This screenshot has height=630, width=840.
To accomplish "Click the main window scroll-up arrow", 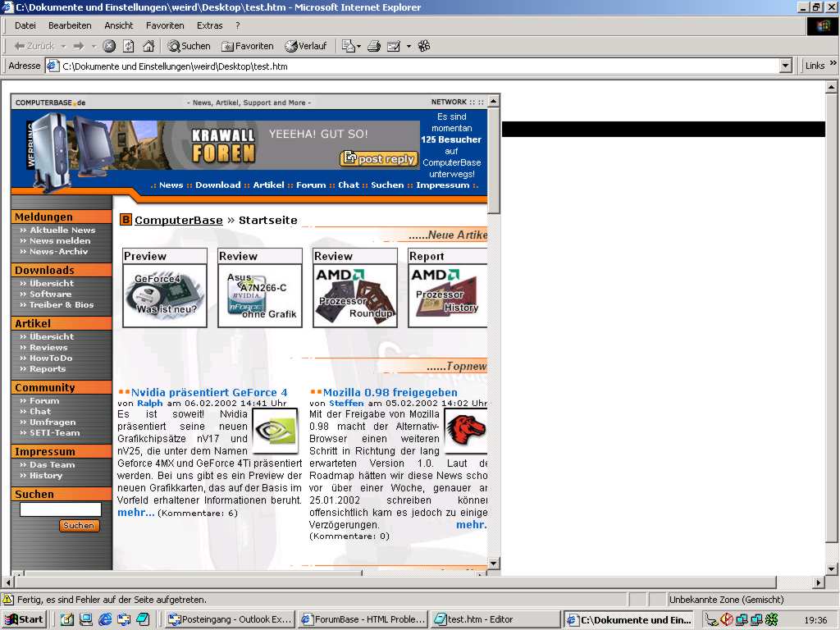I will (x=832, y=87).
